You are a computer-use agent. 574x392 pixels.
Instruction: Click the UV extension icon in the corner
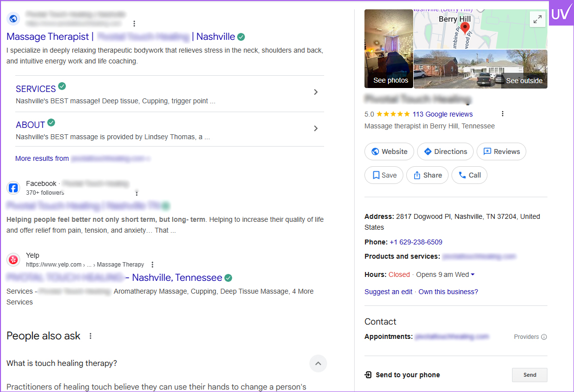[x=561, y=13]
